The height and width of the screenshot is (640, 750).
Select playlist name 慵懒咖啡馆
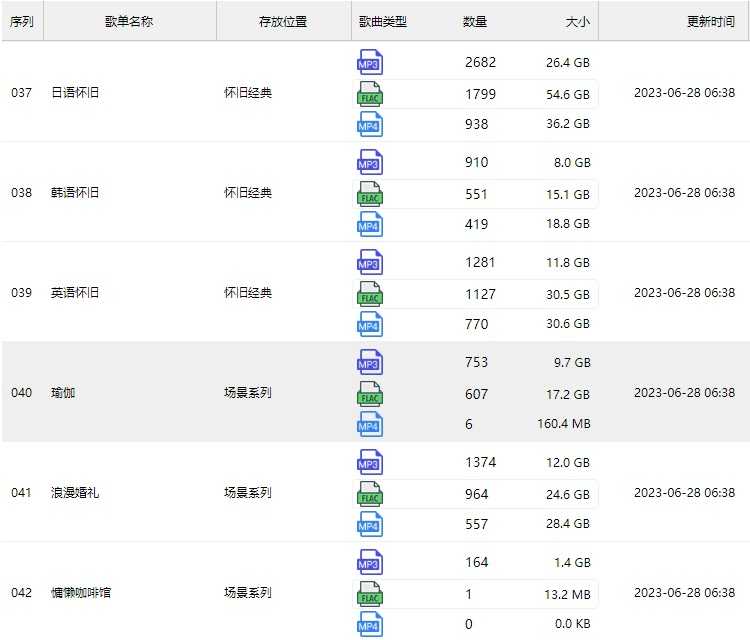(x=81, y=592)
